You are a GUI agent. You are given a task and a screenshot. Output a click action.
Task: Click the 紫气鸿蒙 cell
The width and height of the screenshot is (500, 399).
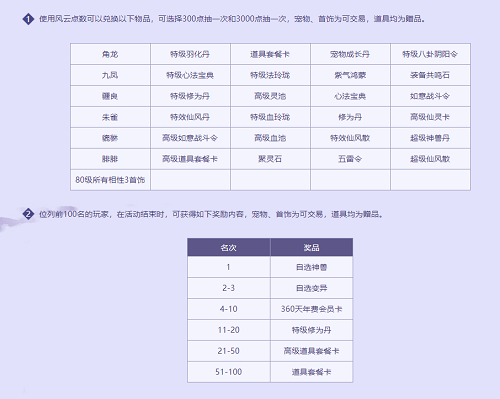click(350, 75)
